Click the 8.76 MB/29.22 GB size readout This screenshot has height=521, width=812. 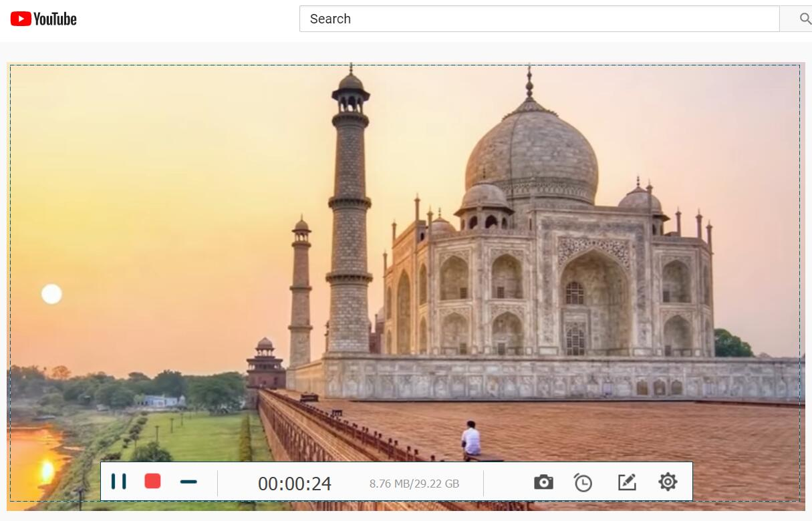coord(414,484)
